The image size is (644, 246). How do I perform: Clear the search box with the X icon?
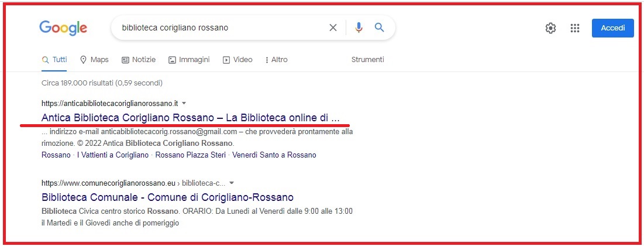pos(333,28)
